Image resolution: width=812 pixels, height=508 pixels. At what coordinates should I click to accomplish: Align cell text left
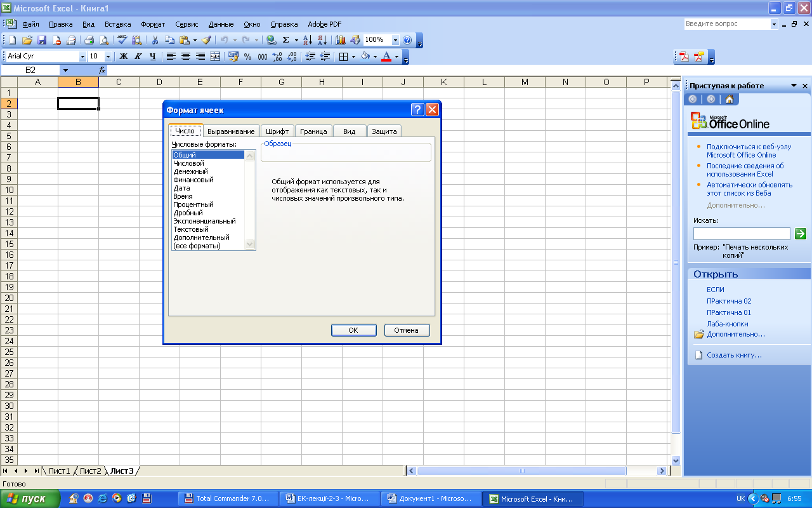(171, 57)
